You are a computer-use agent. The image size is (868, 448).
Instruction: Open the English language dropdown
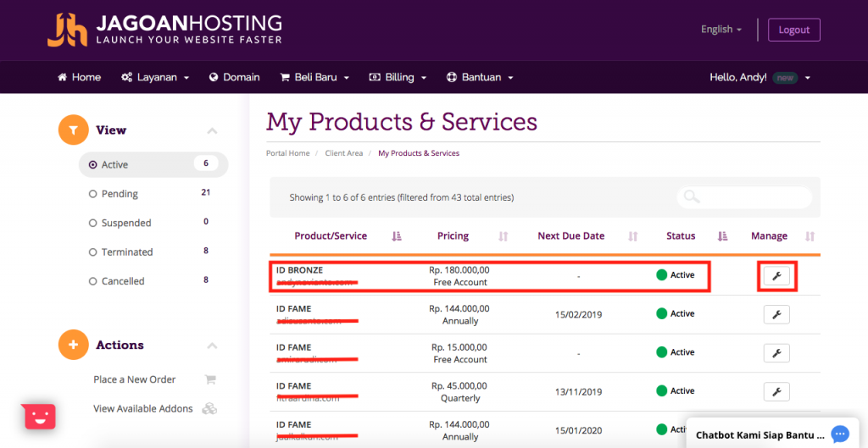pyautogui.click(x=721, y=30)
